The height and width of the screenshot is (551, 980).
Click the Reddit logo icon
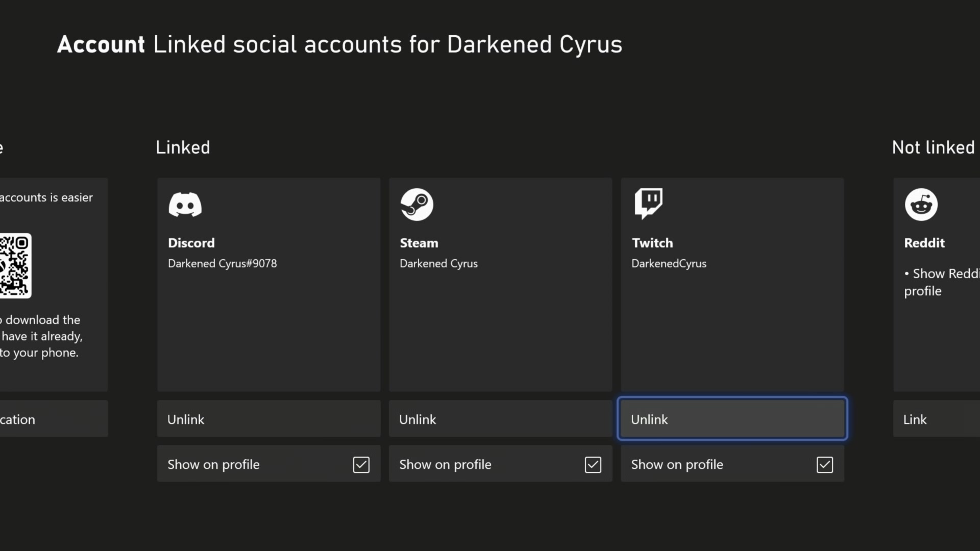(921, 205)
